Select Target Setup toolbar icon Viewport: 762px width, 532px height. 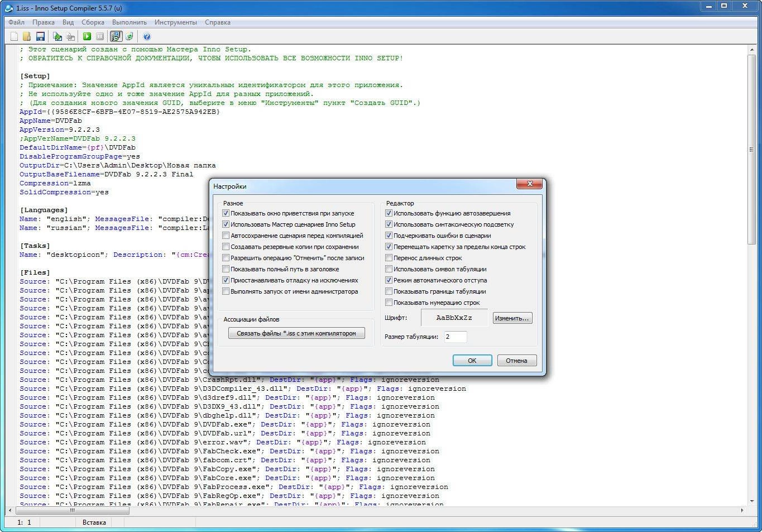(x=116, y=36)
